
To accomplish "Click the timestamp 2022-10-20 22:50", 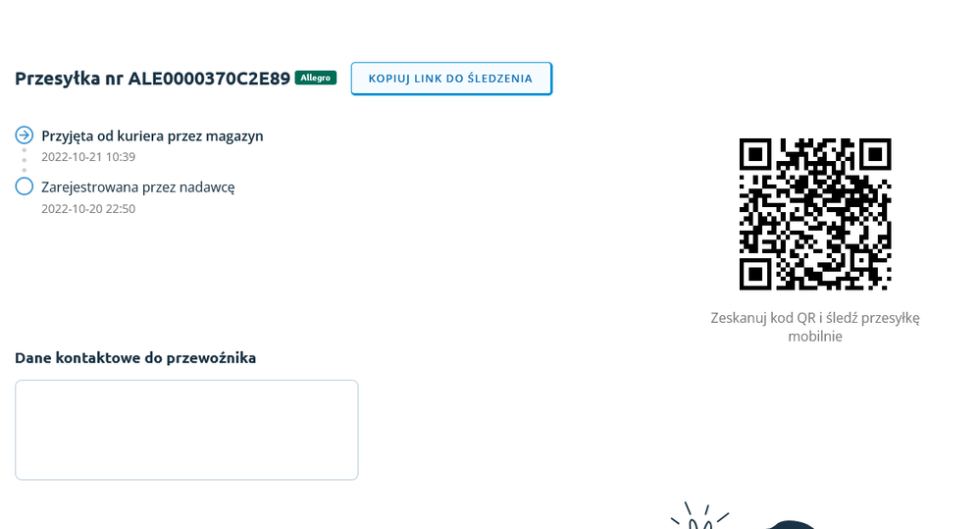I will 88,208.
